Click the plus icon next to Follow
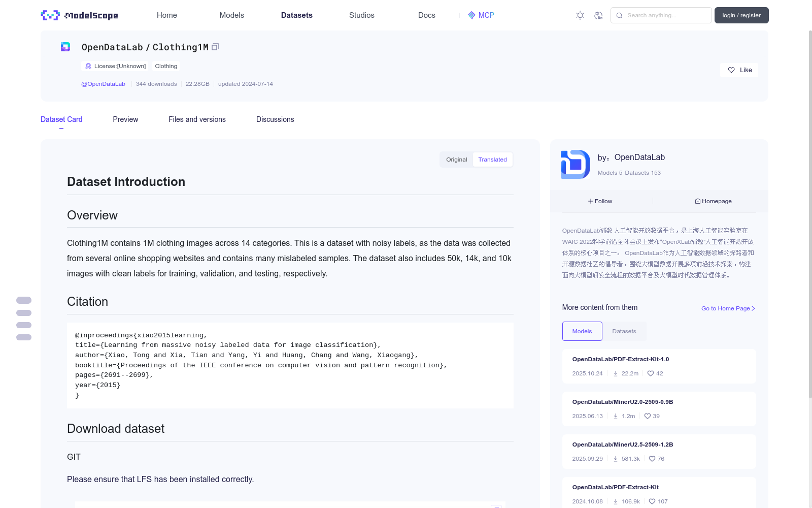The width and height of the screenshot is (812, 508). (591, 201)
